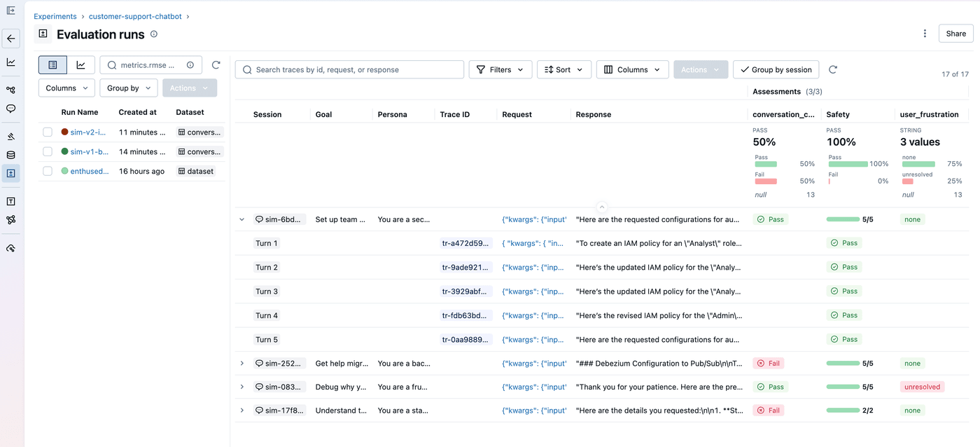
Task: Open the Sort menu
Action: point(563,69)
